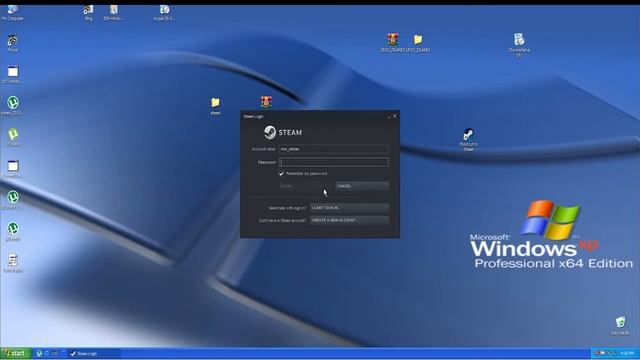This screenshot has height=360, width=640.
Task: Open the LEGO_ISLAND folder icon
Action: [418, 42]
